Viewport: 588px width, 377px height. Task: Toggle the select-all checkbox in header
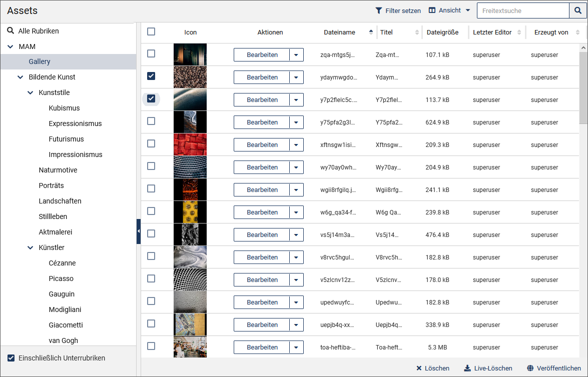click(151, 31)
